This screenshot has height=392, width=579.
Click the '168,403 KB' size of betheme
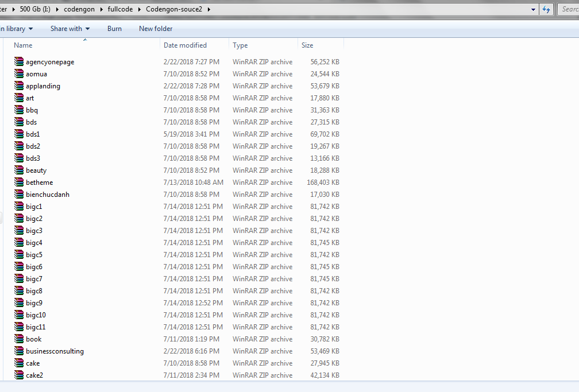tap(323, 183)
